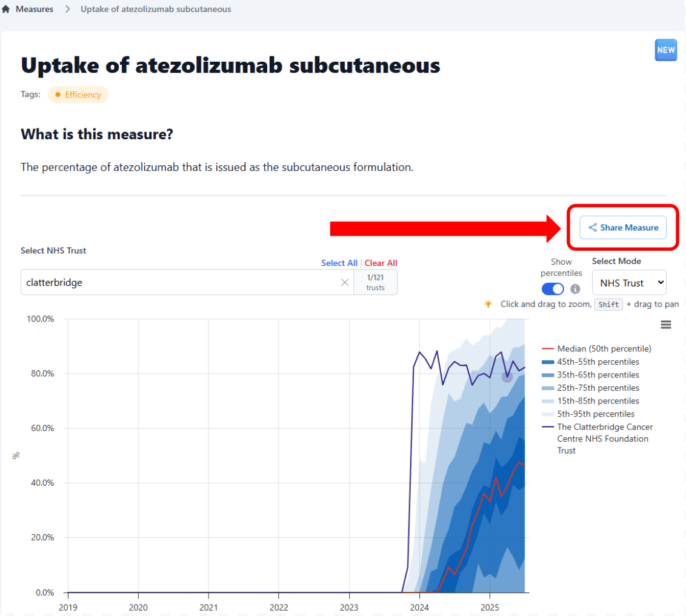Click the Measures breadcrumb link
The height and width of the screenshot is (616, 686).
click(x=35, y=9)
